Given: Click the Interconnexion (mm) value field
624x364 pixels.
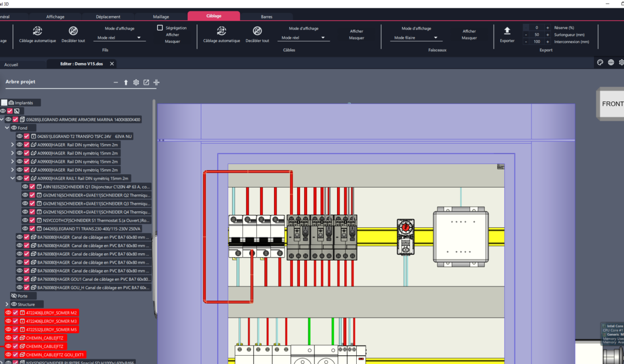Looking at the screenshot, I should [x=537, y=42].
